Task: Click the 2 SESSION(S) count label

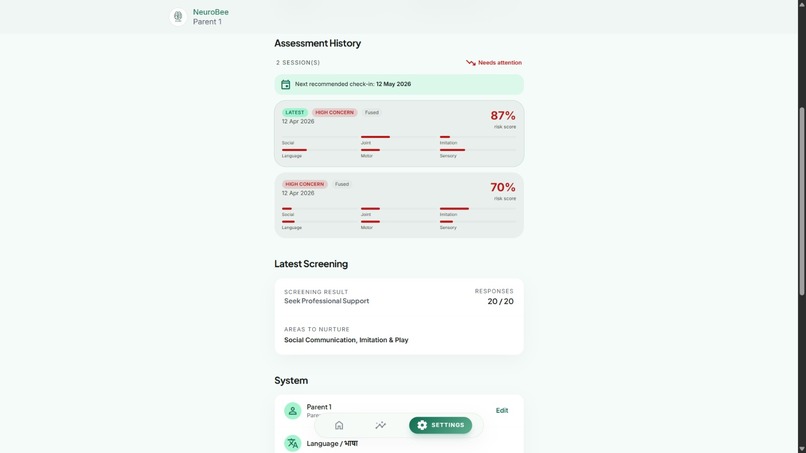Action: point(298,63)
